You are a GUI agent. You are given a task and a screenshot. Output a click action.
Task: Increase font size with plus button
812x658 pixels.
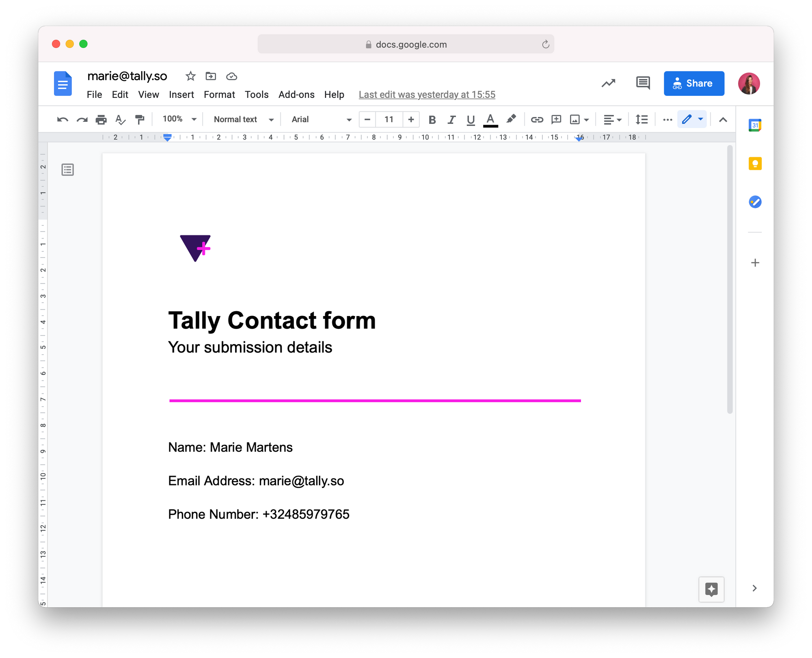[x=411, y=119]
